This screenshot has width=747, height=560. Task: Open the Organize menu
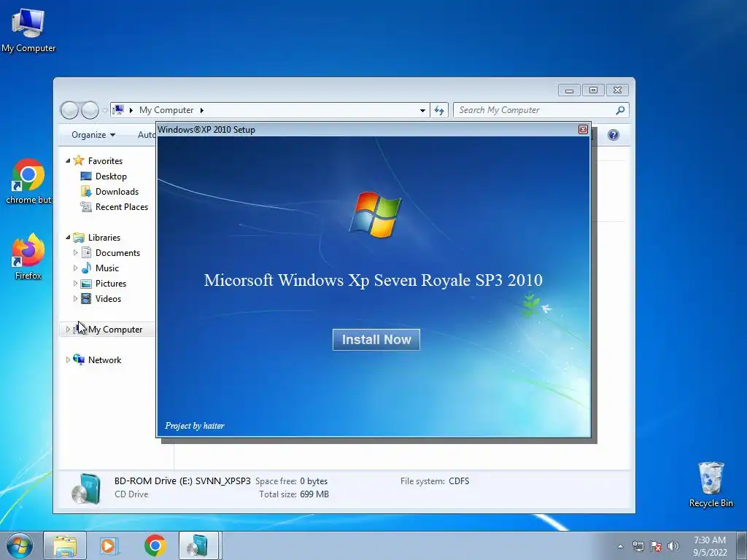(93, 135)
